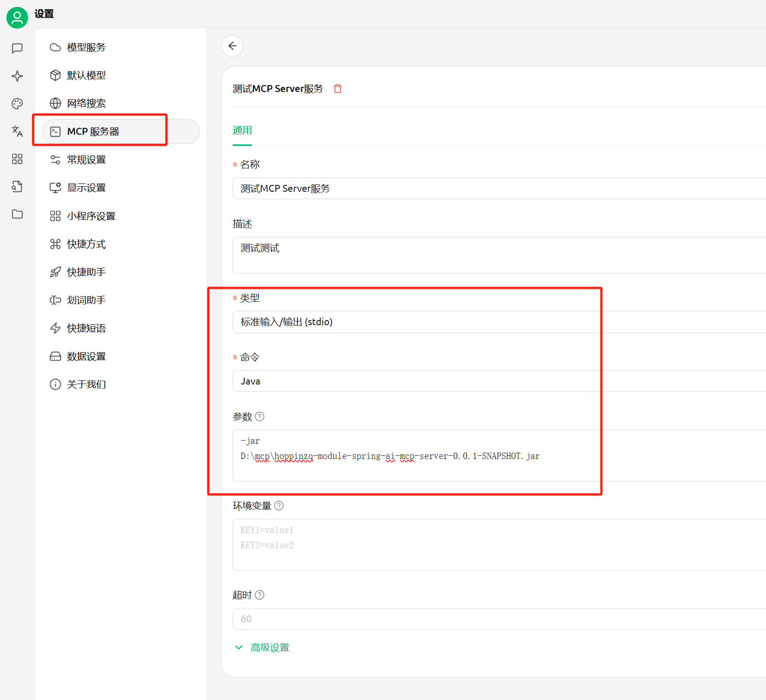Open the translate sidebar icon

(17, 131)
